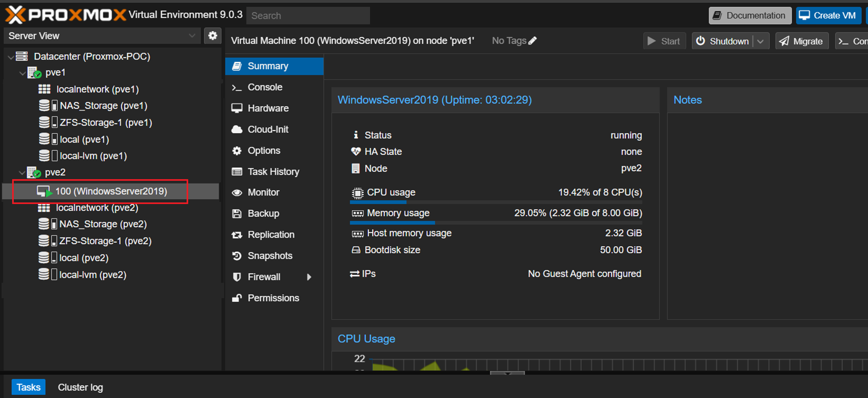Switch to the Cluster log tab
Screen dimensions: 868x398
80,388
